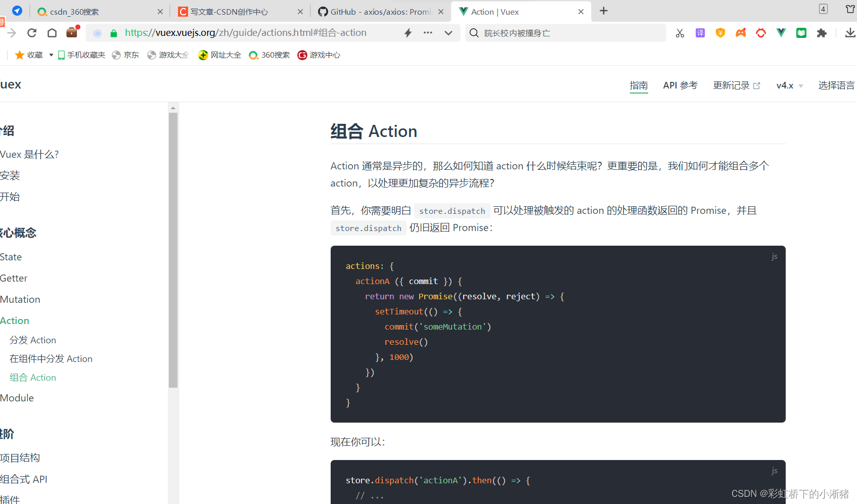Click red circular extension icon
This screenshot has height=504, width=857.
coord(761,33)
